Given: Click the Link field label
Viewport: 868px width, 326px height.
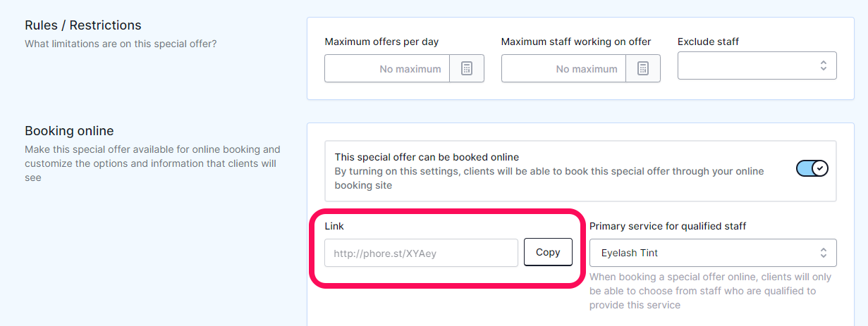Looking at the screenshot, I should (334, 226).
